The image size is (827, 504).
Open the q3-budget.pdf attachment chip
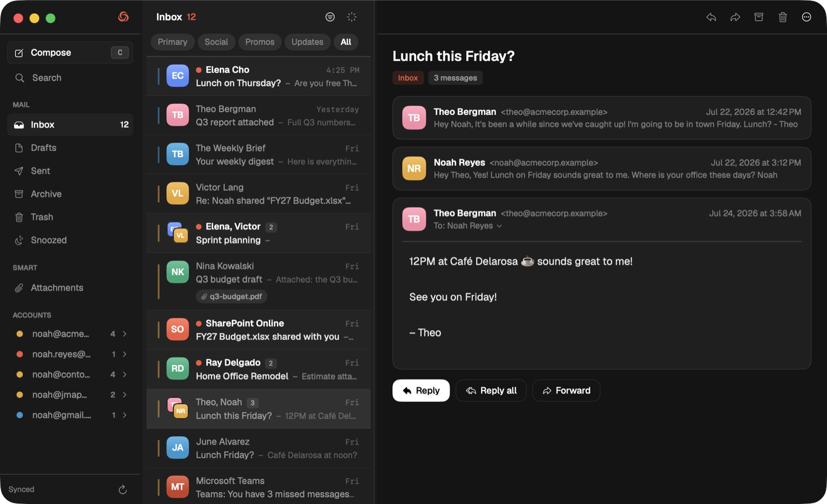pos(232,296)
